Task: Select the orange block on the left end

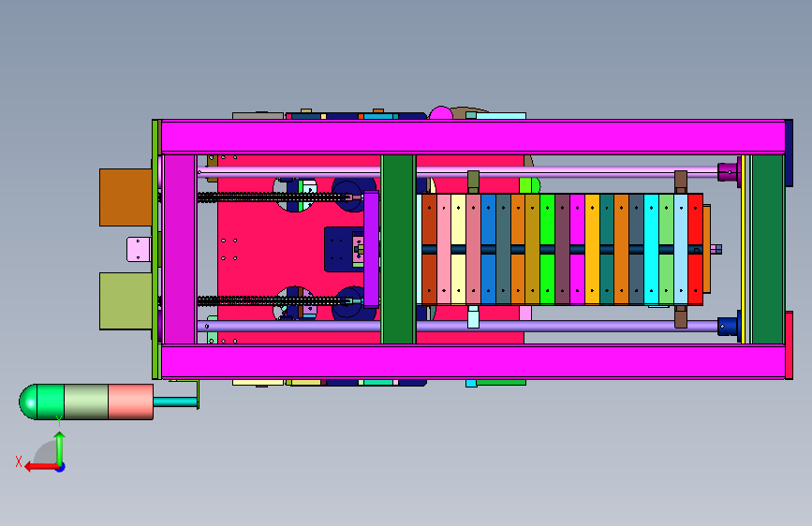Action: coord(125,197)
